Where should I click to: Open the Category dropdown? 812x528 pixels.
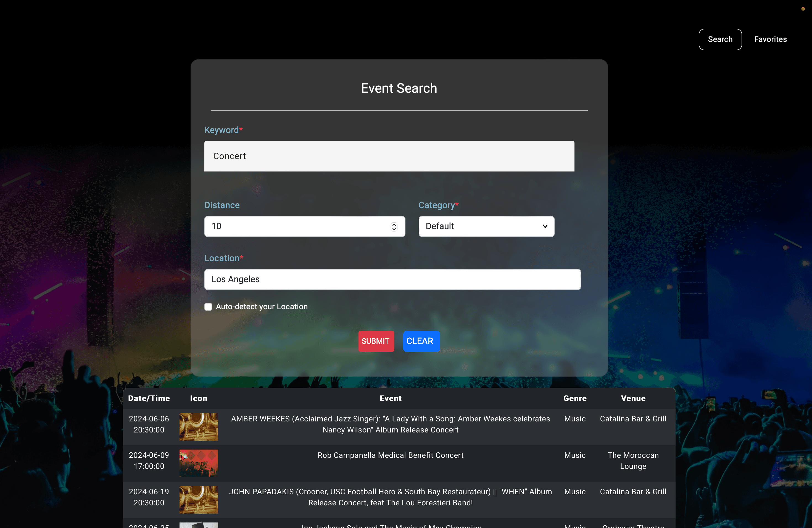487,226
